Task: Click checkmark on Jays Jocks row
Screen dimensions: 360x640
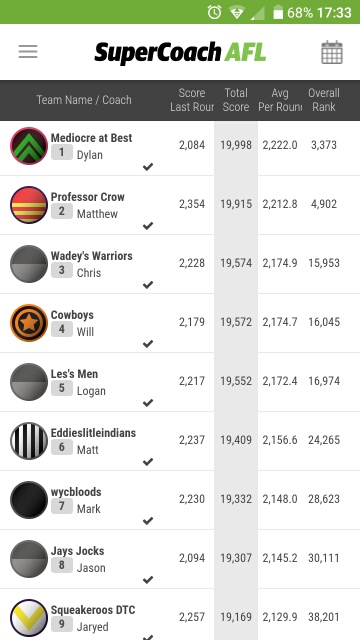Action: point(148,579)
